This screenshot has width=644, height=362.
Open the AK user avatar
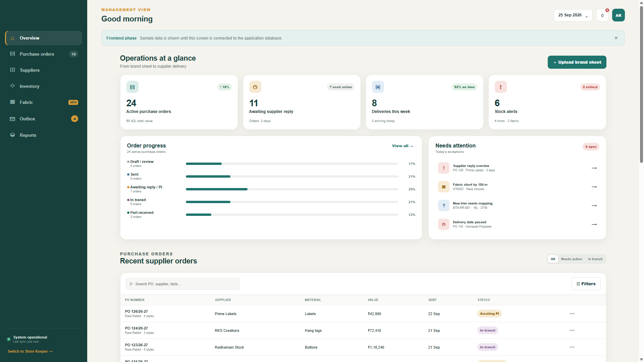click(x=618, y=15)
